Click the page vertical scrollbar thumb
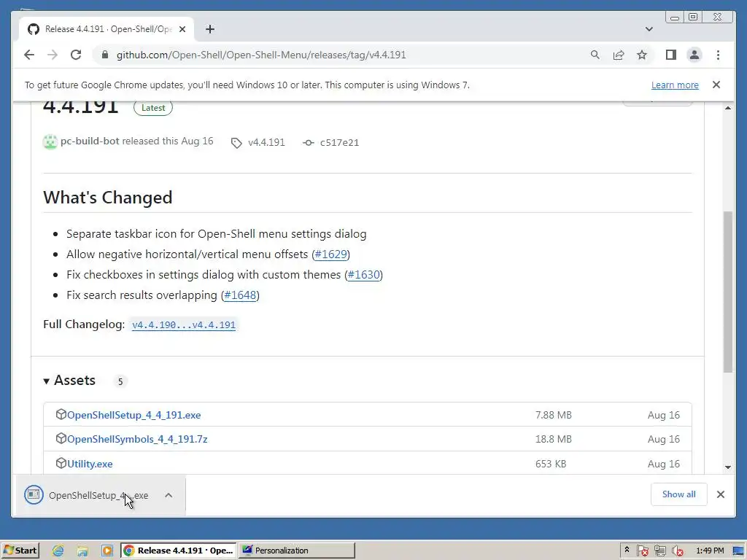This screenshot has width=747, height=560. point(727,292)
